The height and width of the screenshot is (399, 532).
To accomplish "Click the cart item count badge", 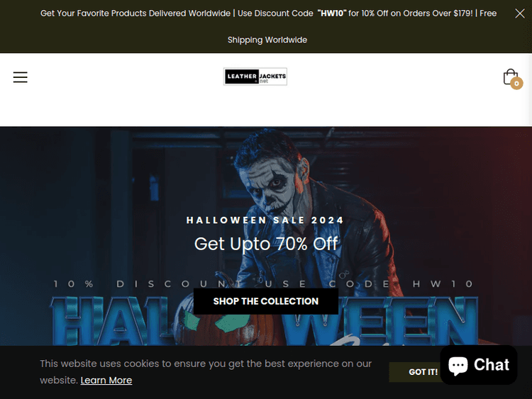I will coord(516,84).
